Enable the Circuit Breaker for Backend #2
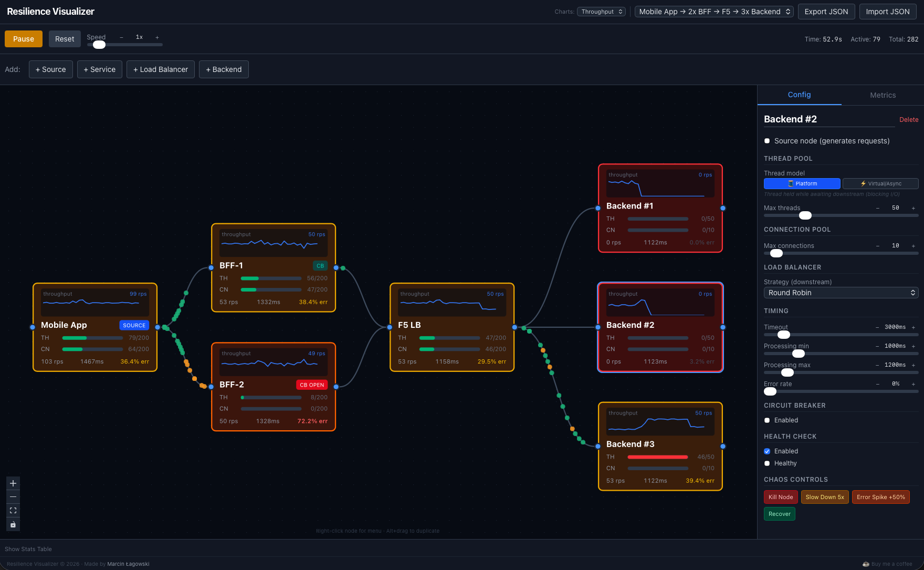 [767, 420]
